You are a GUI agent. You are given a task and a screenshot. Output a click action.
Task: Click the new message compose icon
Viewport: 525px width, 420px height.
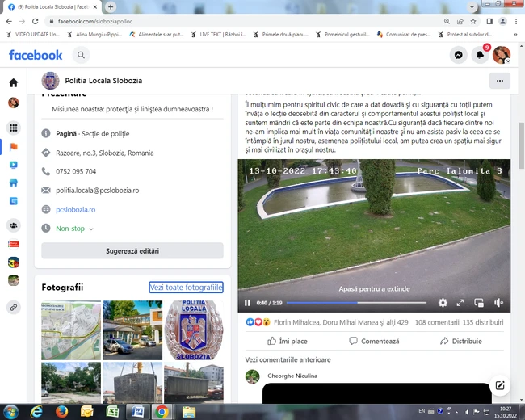pyautogui.click(x=500, y=385)
